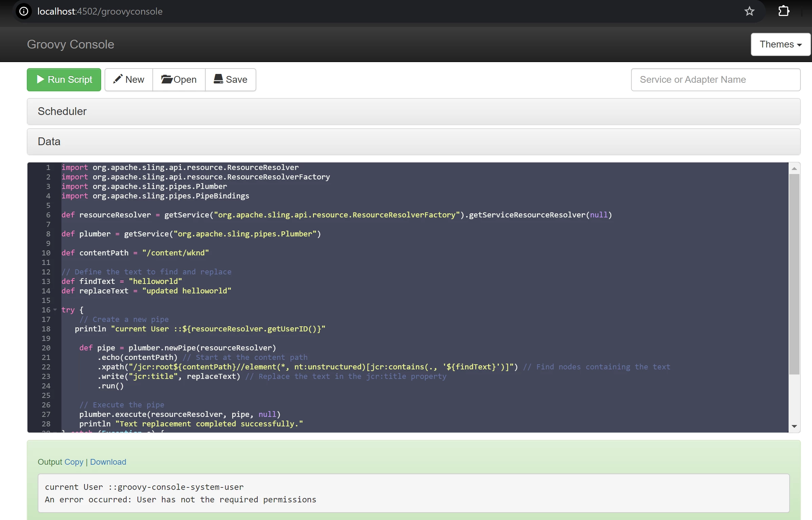Open the Themes dropdown menu

pyautogui.click(x=780, y=44)
